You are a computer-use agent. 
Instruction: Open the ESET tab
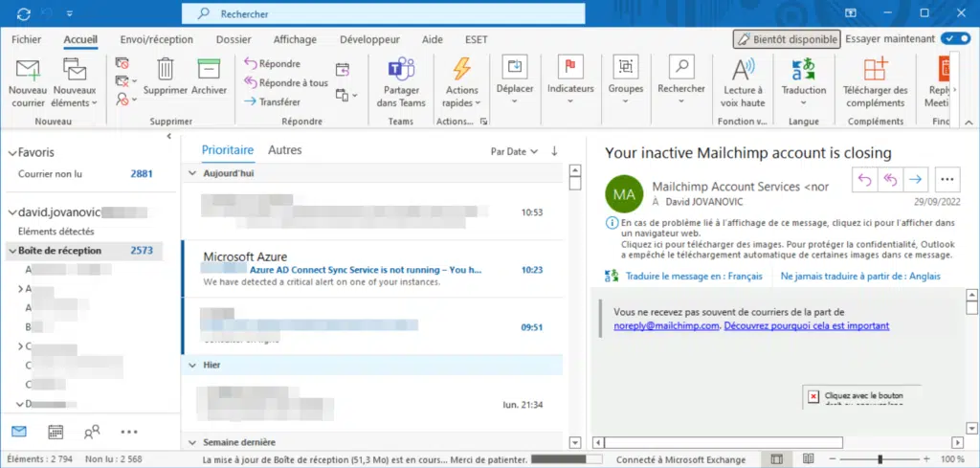pyautogui.click(x=477, y=39)
